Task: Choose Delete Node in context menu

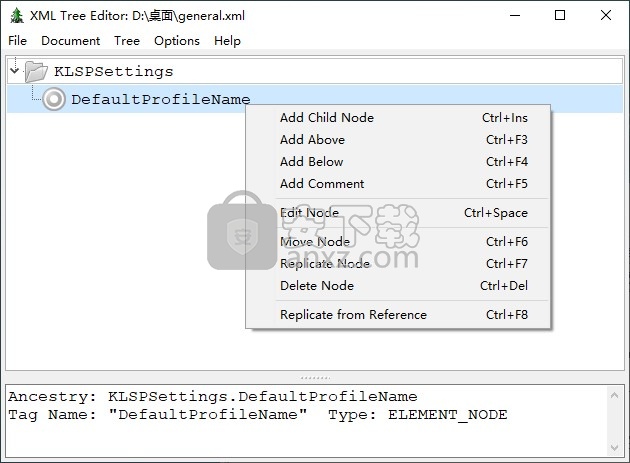Action: click(x=398, y=286)
